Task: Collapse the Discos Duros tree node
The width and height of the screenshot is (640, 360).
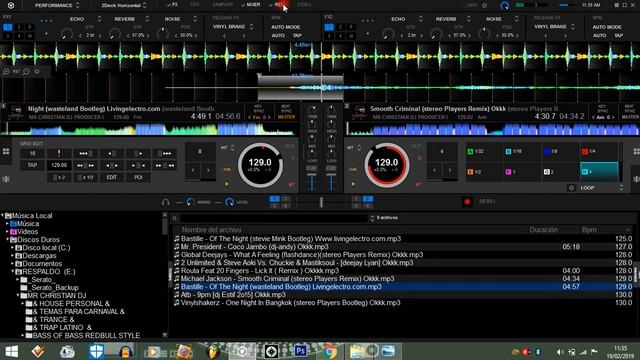Action: pyautogui.click(x=7, y=240)
